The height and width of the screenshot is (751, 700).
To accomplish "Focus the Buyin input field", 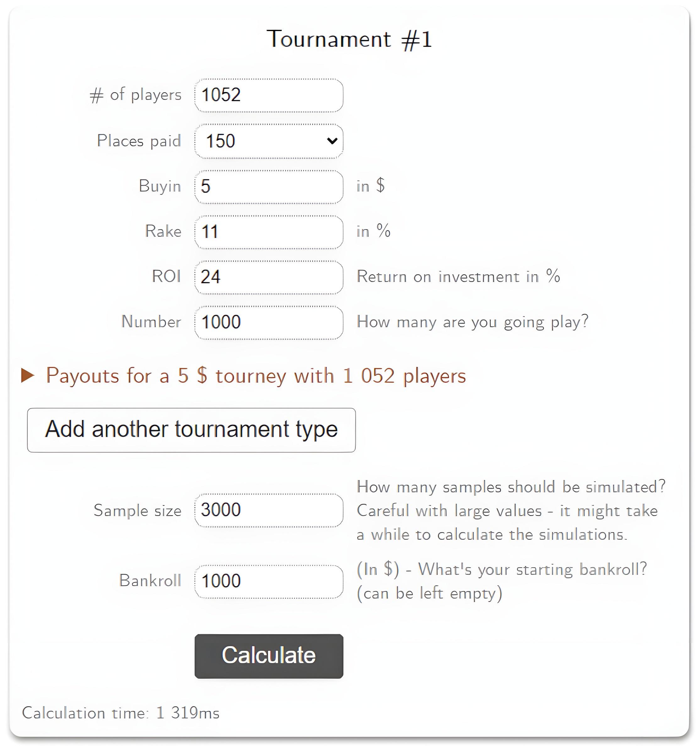I will [x=269, y=186].
